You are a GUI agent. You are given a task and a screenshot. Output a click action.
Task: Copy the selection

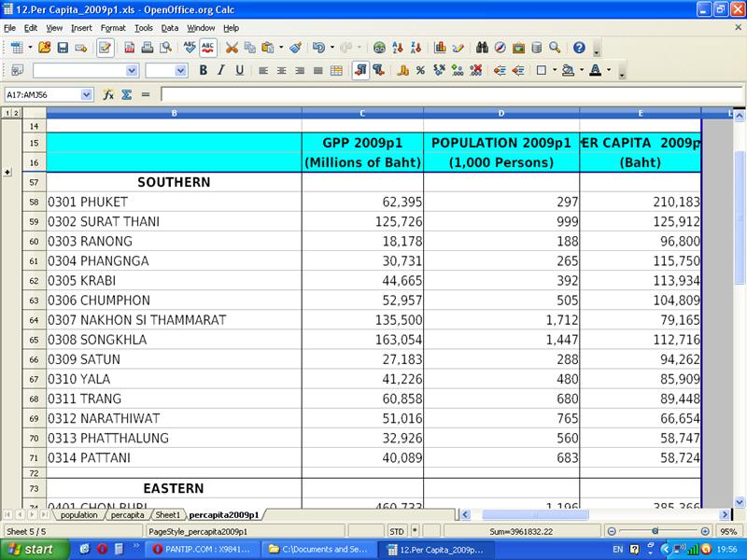coord(249,48)
